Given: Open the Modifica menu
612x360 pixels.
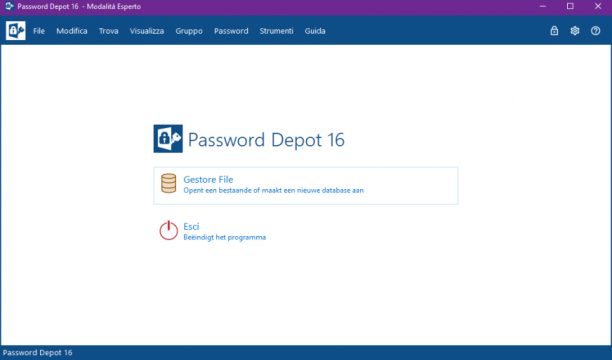Looking at the screenshot, I should pos(72,31).
